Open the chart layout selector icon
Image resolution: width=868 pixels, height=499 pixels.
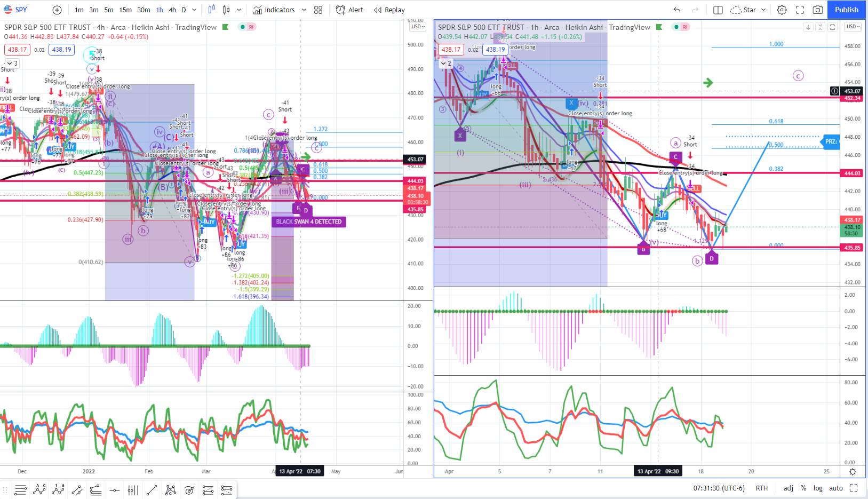click(718, 10)
